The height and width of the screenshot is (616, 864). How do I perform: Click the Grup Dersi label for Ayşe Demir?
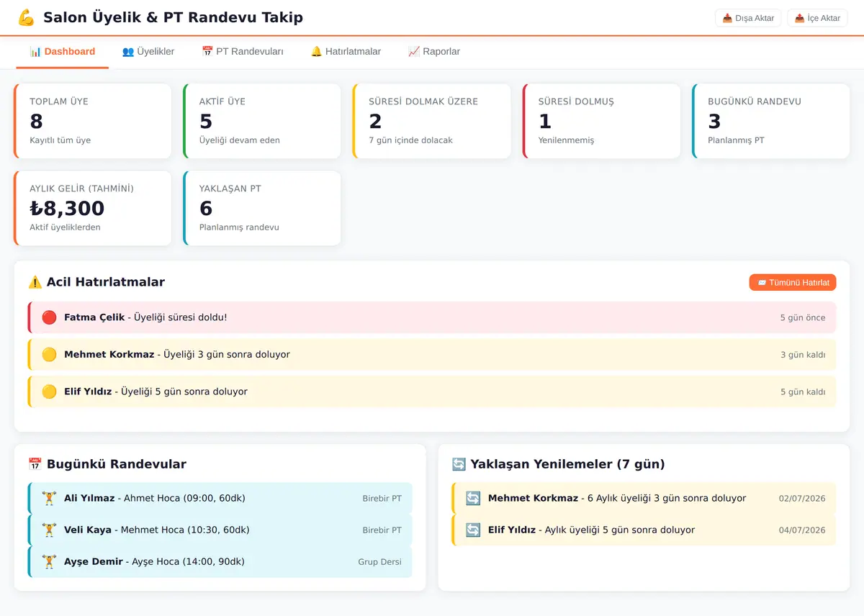[x=379, y=562]
